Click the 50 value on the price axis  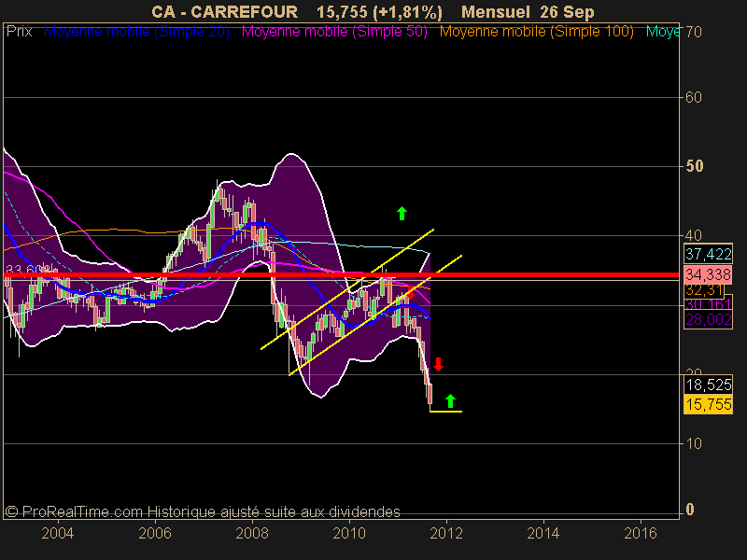click(x=694, y=166)
